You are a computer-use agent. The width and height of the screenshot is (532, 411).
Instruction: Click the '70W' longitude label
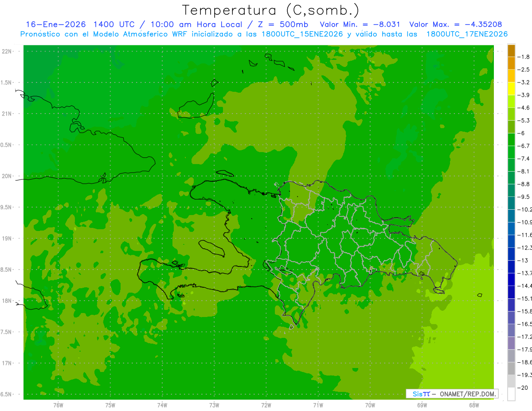370,405
